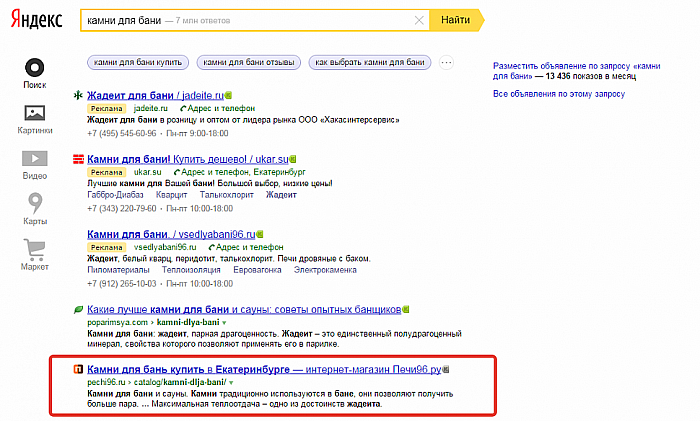The height and width of the screenshot is (421, 700).
Task: Open Кварцит sitelink
Action: point(171,195)
